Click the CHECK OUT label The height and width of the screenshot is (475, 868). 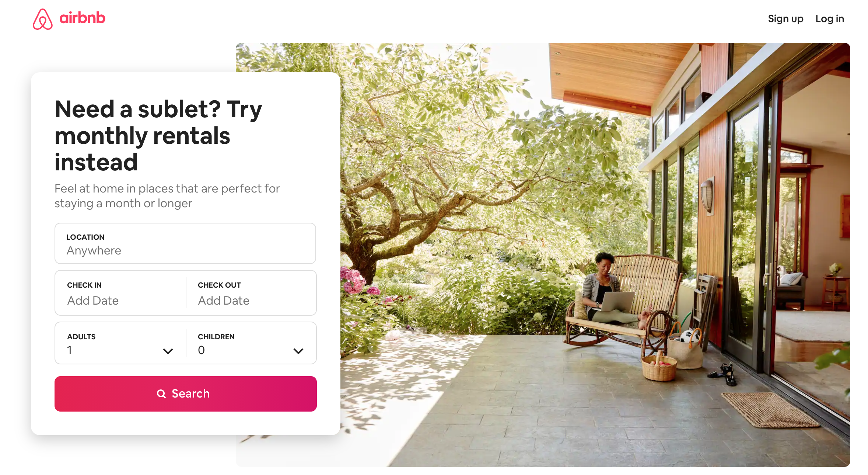point(219,285)
